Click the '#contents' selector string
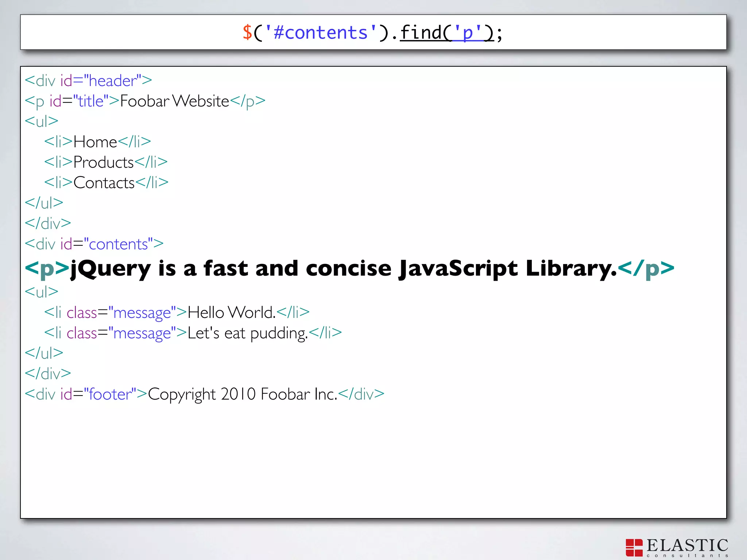Screen dimensions: 747x560 [321, 33]
